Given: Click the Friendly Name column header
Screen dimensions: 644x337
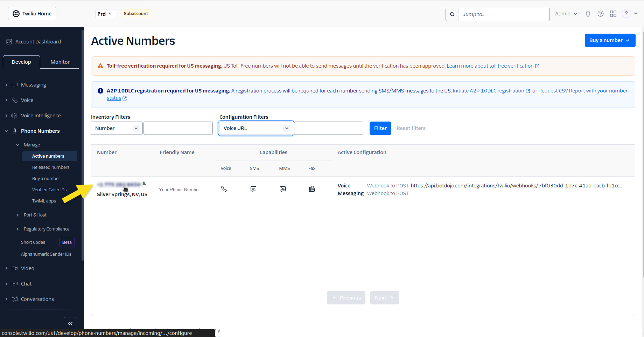Looking at the screenshot, I should [x=177, y=152].
